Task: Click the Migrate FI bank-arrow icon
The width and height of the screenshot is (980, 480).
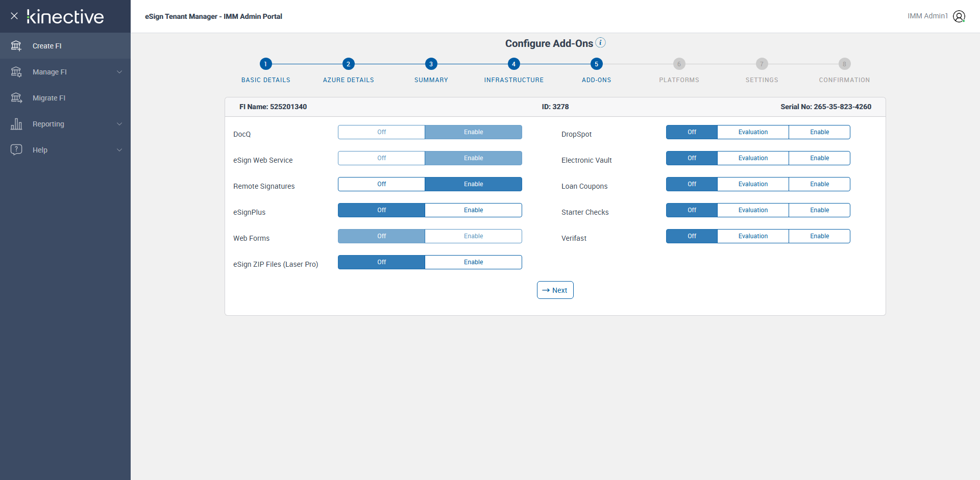Action: pos(16,98)
